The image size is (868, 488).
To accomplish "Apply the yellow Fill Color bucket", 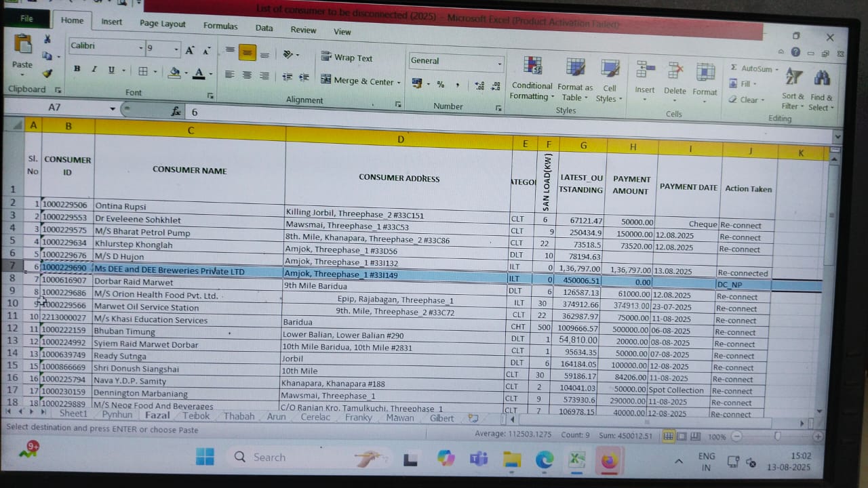I will coord(174,72).
